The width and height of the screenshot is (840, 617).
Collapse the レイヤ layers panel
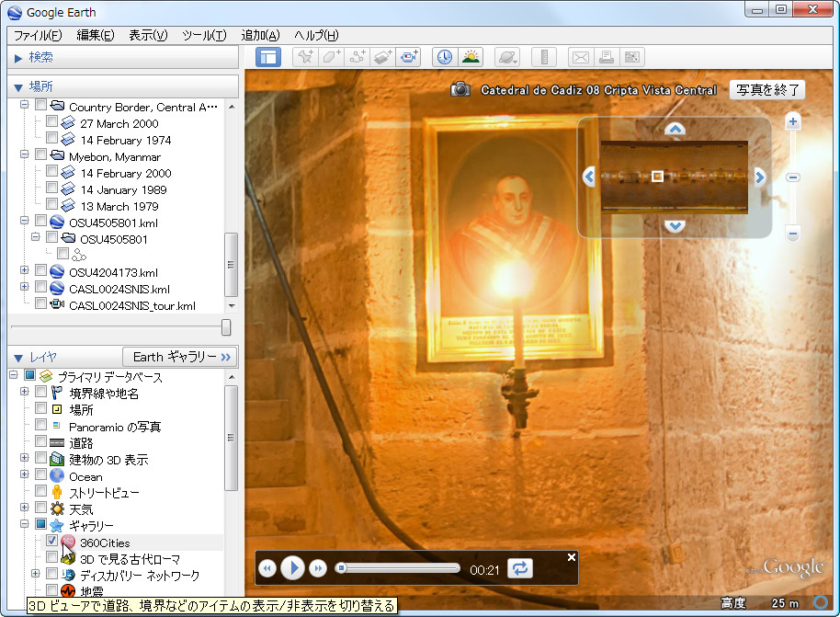18,358
